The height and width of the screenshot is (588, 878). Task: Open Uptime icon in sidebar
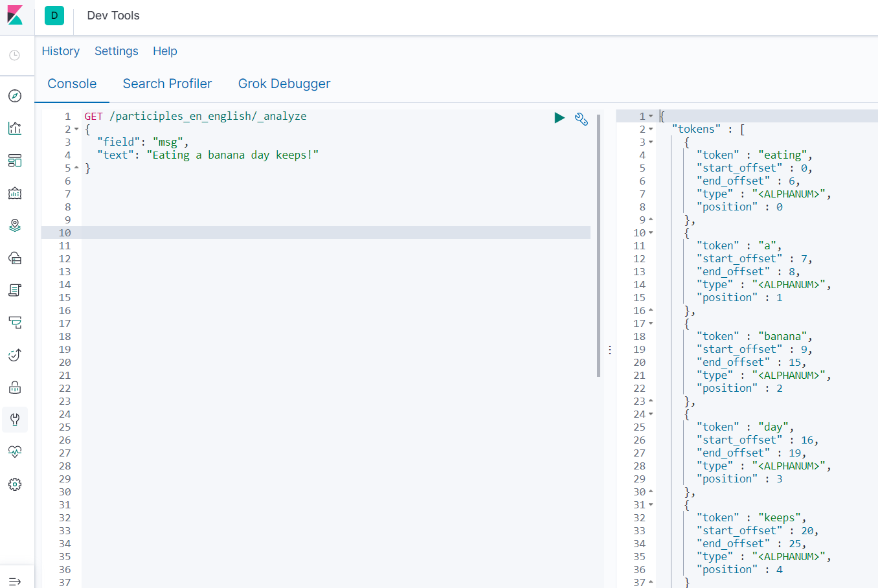(15, 355)
